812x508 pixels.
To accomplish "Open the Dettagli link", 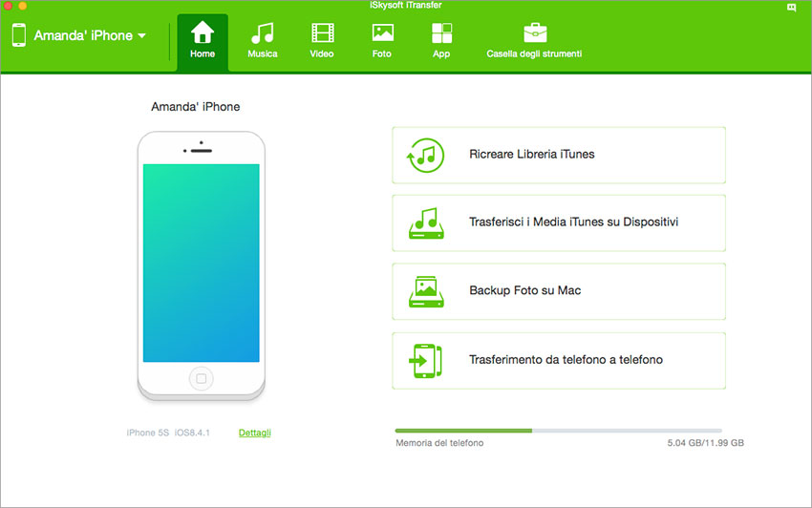I will pos(255,433).
